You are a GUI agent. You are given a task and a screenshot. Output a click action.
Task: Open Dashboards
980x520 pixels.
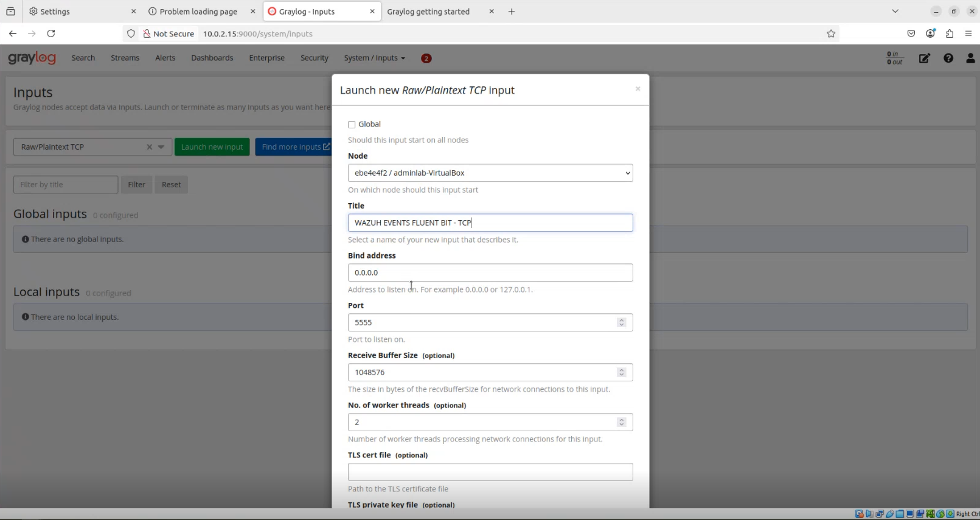click(x=212, y=58)
